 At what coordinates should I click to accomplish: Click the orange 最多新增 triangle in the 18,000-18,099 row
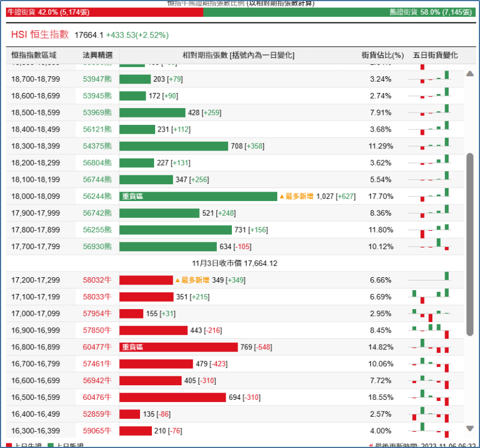(282, 197)
